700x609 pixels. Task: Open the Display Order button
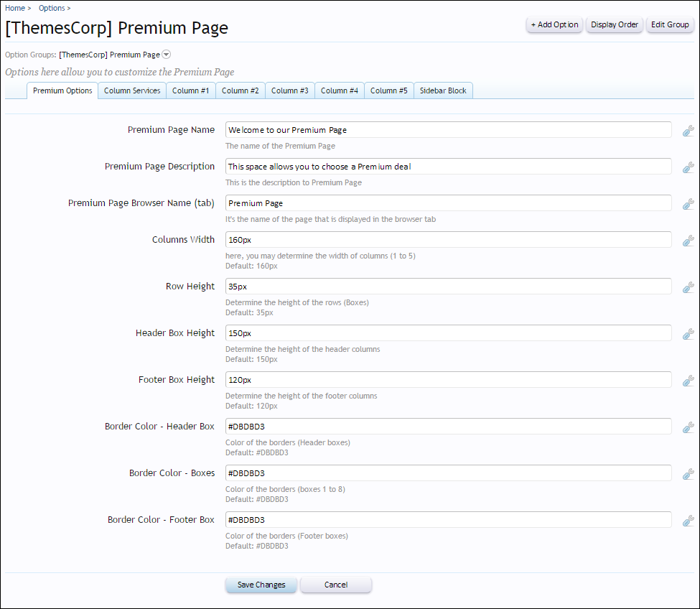(615, 24)
